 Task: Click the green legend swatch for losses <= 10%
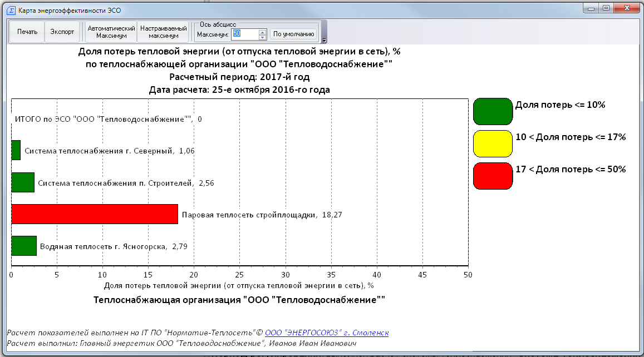tap(492, 111)
